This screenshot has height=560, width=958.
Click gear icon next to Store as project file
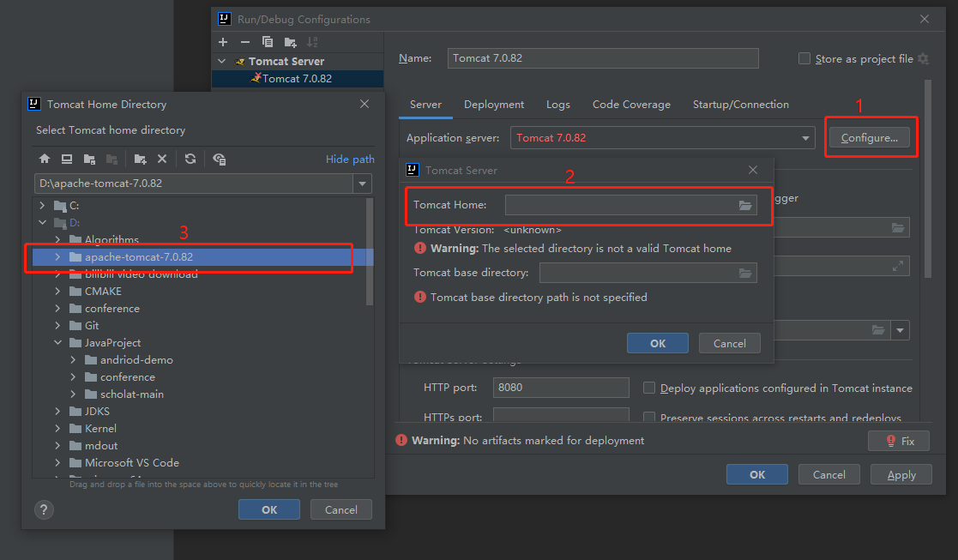[923, 58]
